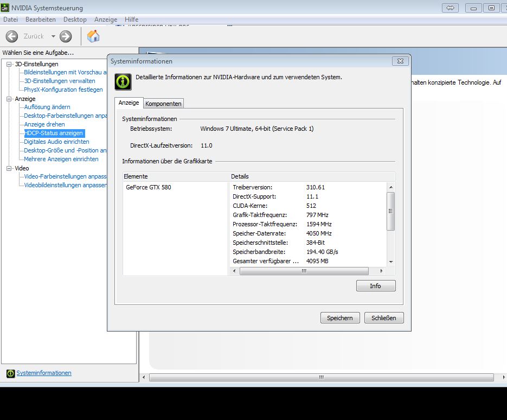Click Gesamter verfügbarer 4095 MB row

click(x=281, y=261)
